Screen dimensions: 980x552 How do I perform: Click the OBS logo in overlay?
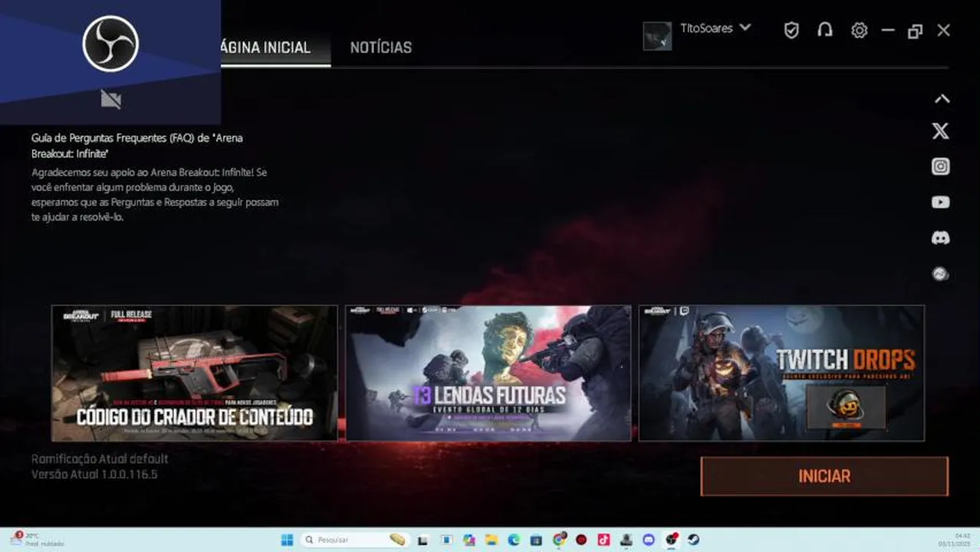110,44
